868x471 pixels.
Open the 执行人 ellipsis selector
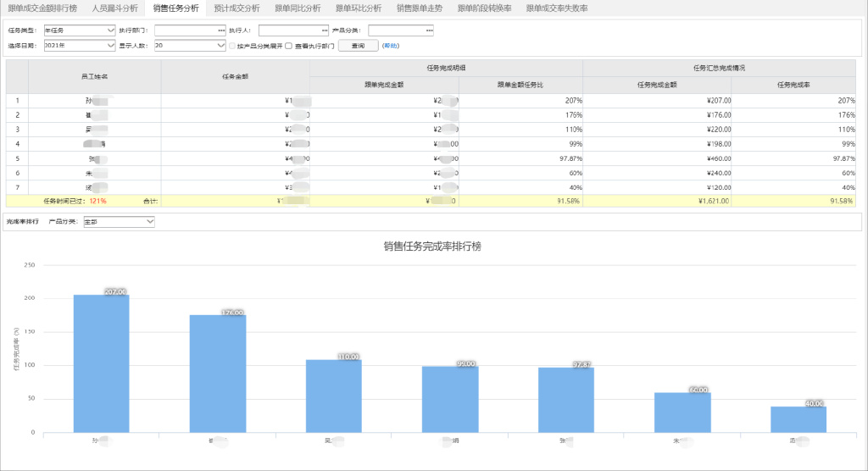[x=324, y=30]
